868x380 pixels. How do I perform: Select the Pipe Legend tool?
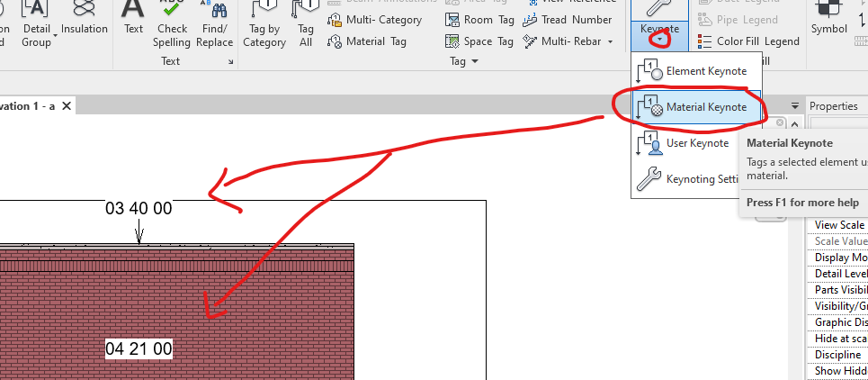[738, 20]
